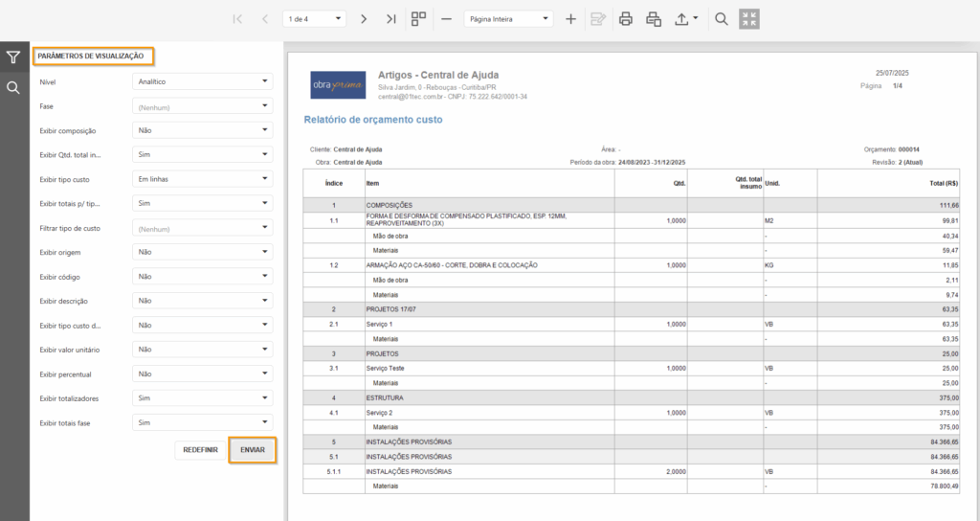Open the page number dropdown '1 de 4'
Image resolution: width=980 pixels, height=521 pixels.
click(314, 19)
